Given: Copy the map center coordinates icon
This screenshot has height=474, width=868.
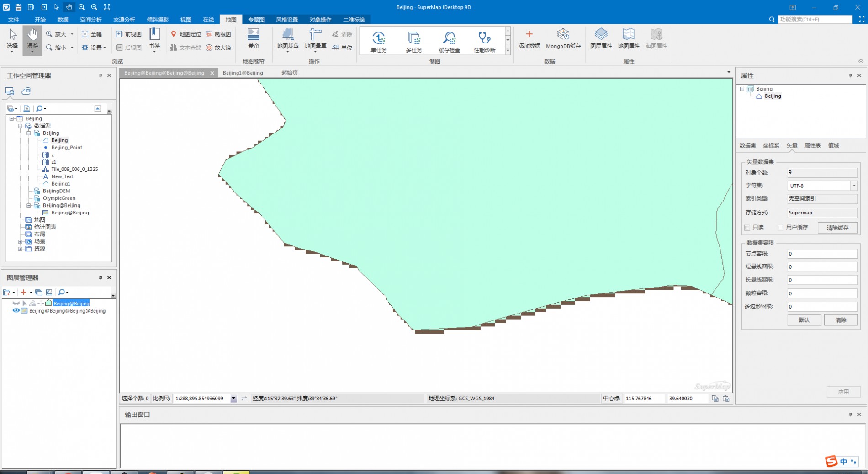Looking at the screenshot, I should tap(715, 399).
